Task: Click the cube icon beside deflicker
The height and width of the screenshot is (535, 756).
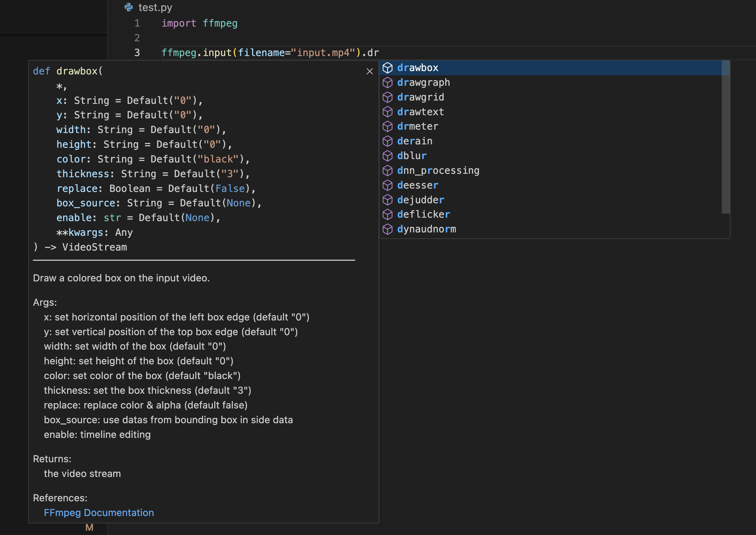Action: (x=388, y=214)
